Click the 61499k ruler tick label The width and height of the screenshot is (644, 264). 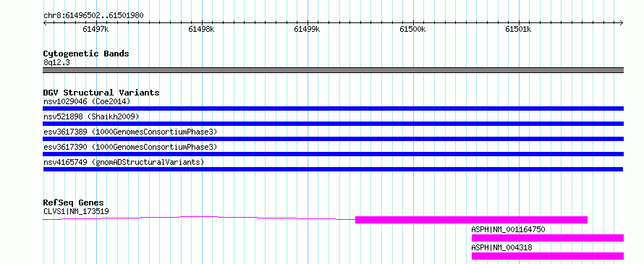(x=308, y=29)
